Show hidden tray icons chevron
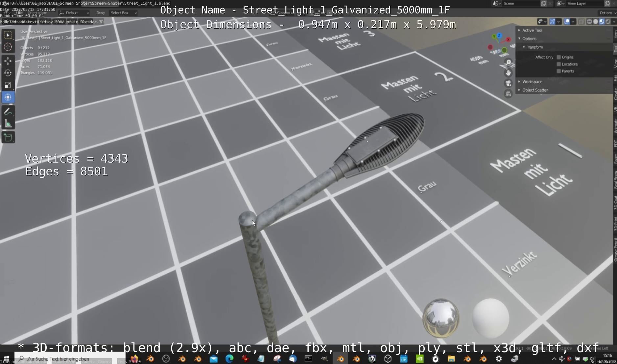The width and height of the screenshot is (617, 364). pyautogui.click(x=554, y=359)
